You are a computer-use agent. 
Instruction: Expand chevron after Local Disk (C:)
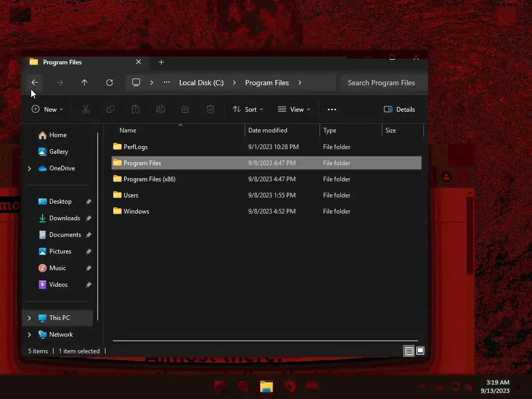[234, 83]
